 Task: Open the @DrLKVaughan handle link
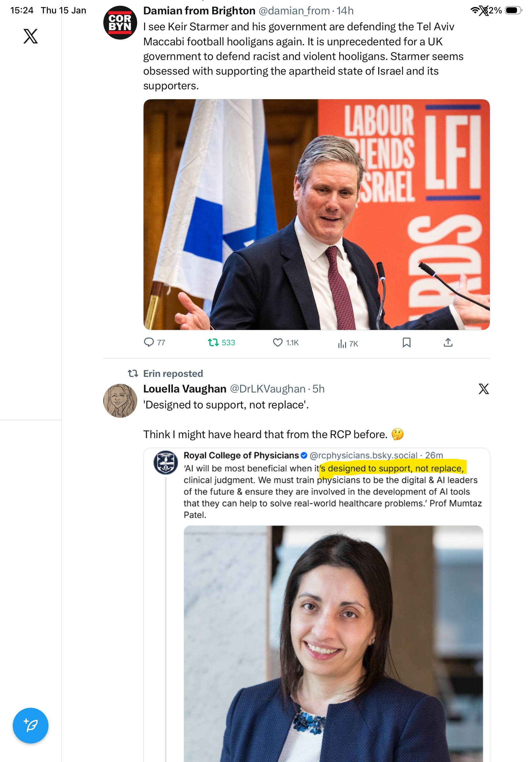click(x=267, y=389)
